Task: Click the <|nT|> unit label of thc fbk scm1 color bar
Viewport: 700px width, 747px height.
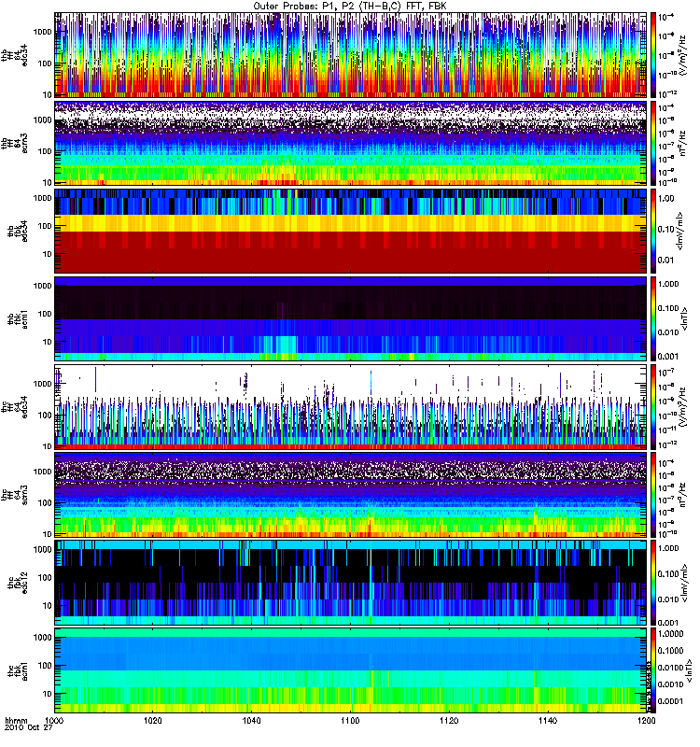Action: (690, 670)
